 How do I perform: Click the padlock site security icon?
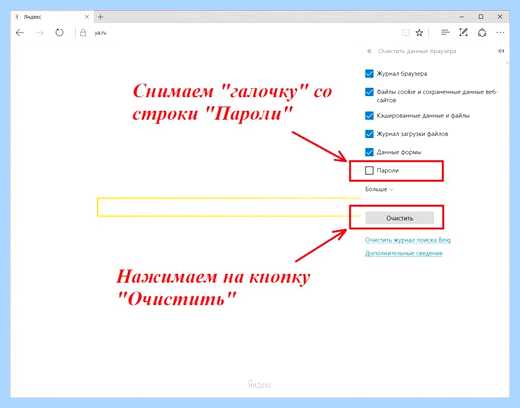(83, 33)
